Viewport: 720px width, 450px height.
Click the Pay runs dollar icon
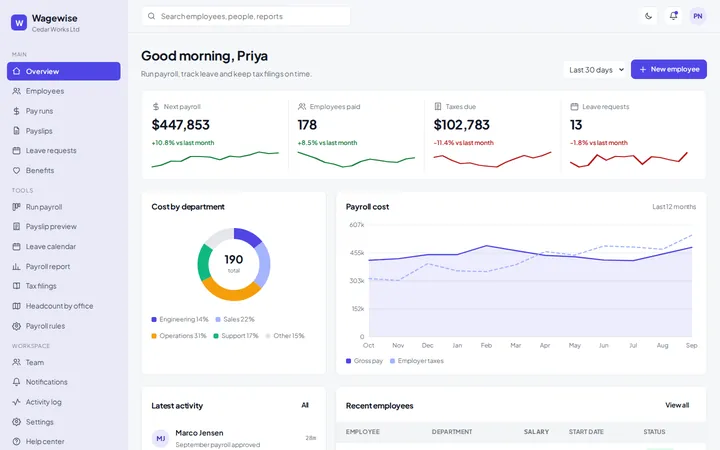pos(17,111)
